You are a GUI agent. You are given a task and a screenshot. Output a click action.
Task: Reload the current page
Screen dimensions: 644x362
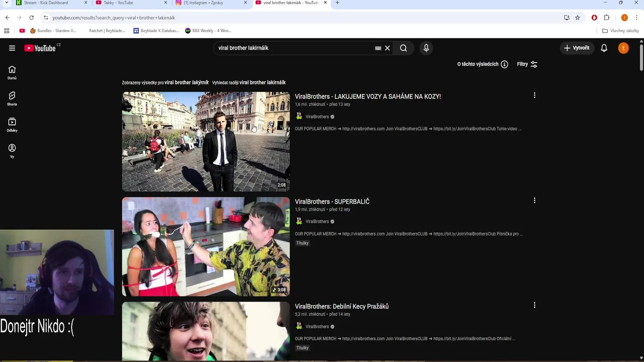click(31, 18)
